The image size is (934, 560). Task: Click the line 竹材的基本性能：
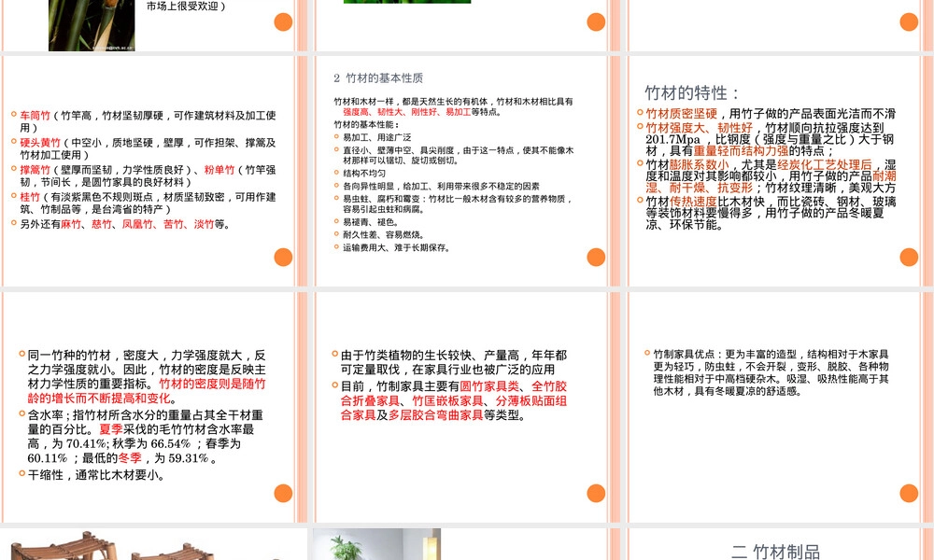pos(366,124)
